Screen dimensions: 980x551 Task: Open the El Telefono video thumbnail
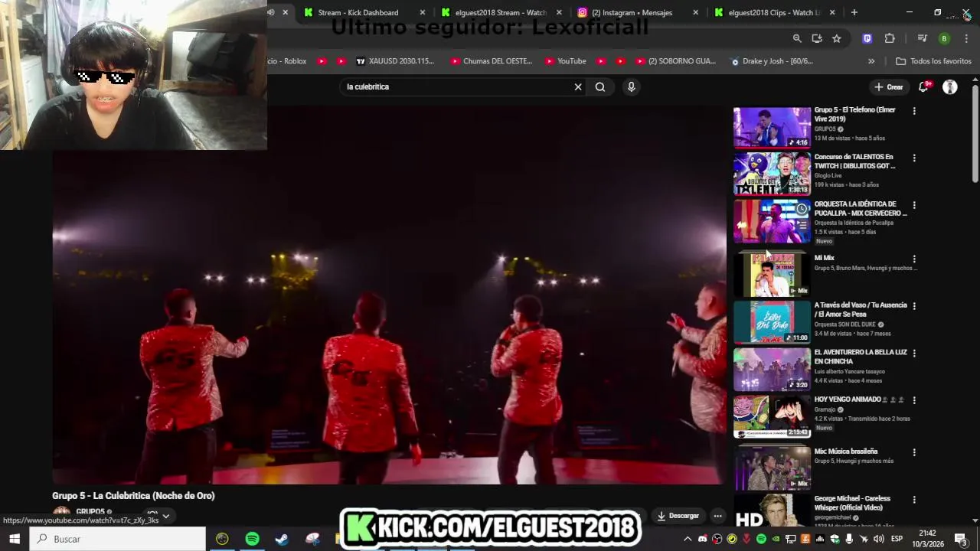[772, 127]
